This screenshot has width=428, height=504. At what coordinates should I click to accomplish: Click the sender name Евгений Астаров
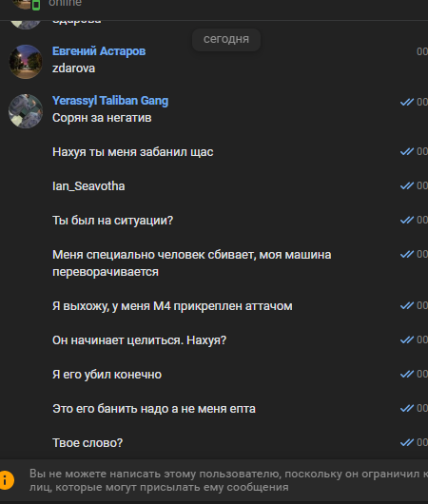99,51
